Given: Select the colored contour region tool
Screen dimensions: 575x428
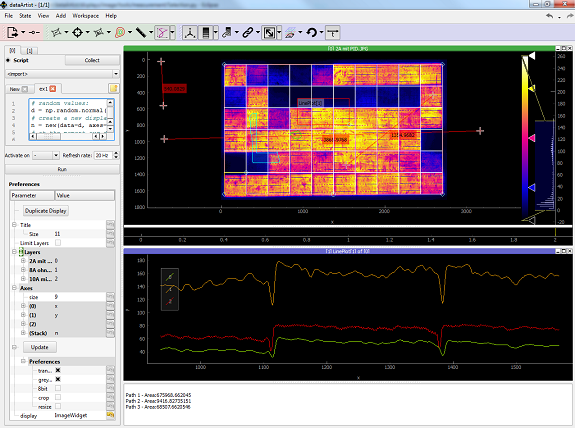Looking at the screenshot, I should (120, 32).
